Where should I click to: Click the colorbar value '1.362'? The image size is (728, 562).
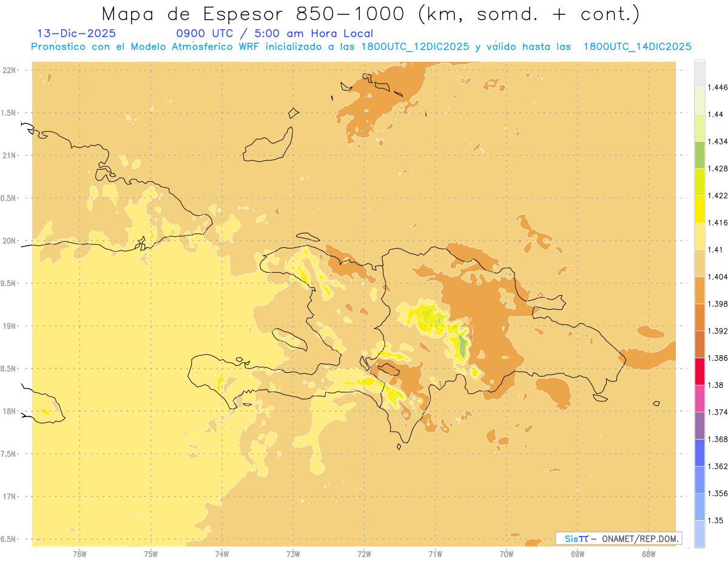[x=718, y=466]
